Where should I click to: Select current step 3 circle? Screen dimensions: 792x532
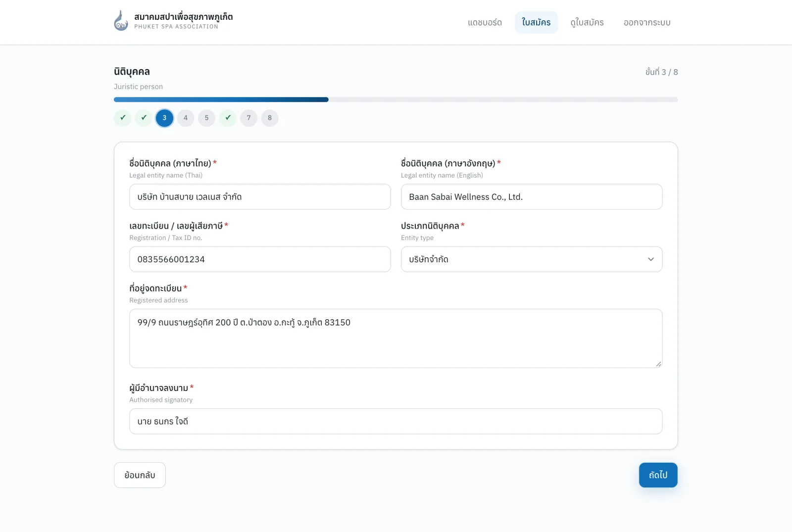[x=165, y=118]
